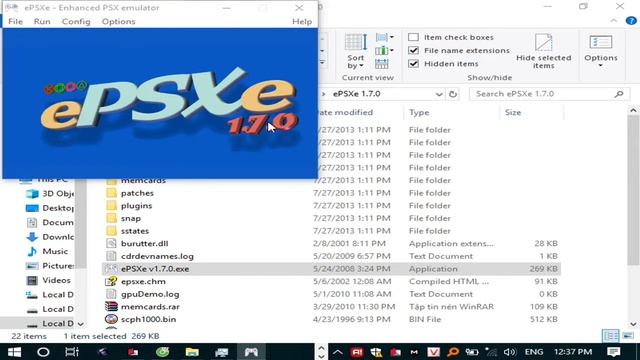Show hidden system tray icons
The height and width of the screenshot is (360, 640).
pos(338,352)
